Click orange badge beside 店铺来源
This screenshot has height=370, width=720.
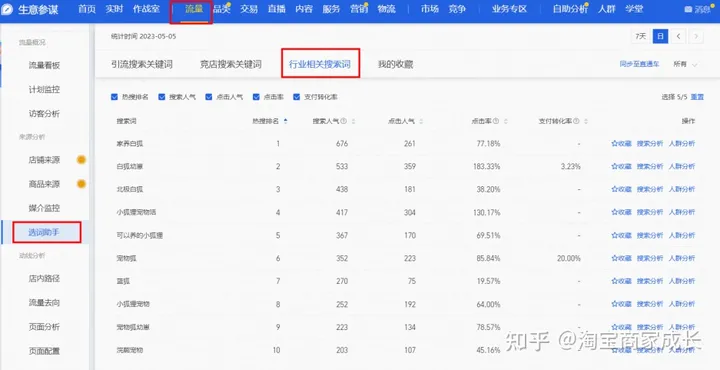click(81, 160)
